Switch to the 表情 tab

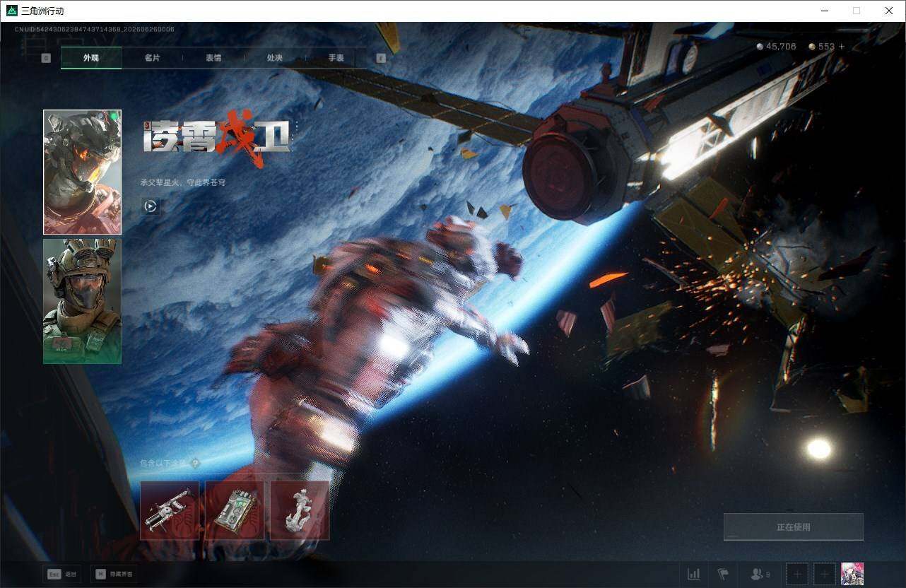(213, 58)
